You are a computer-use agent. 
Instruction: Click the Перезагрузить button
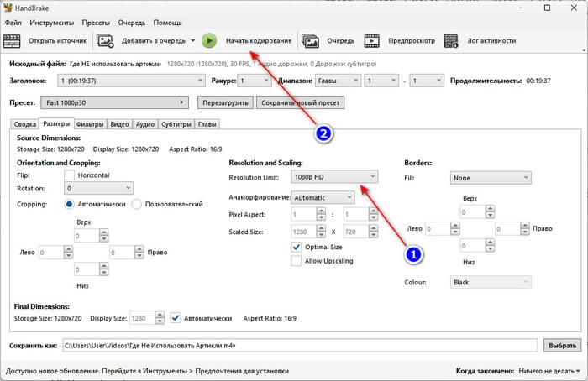tap(225, 102)
